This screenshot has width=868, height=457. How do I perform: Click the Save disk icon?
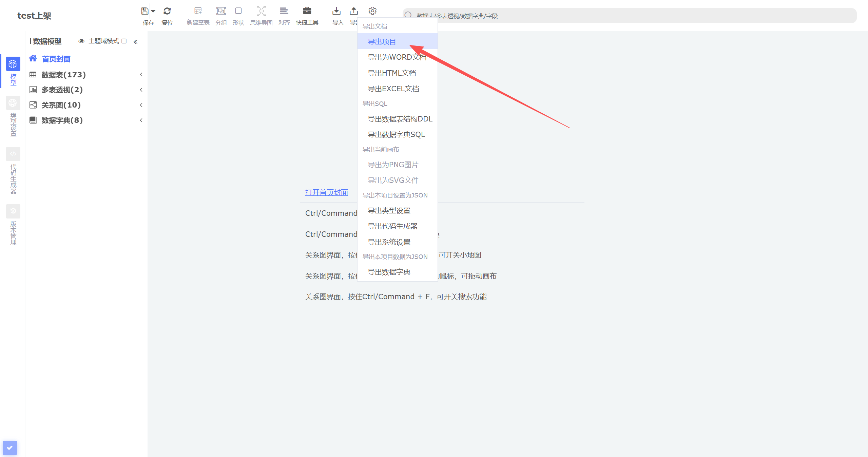click(145, 11)
